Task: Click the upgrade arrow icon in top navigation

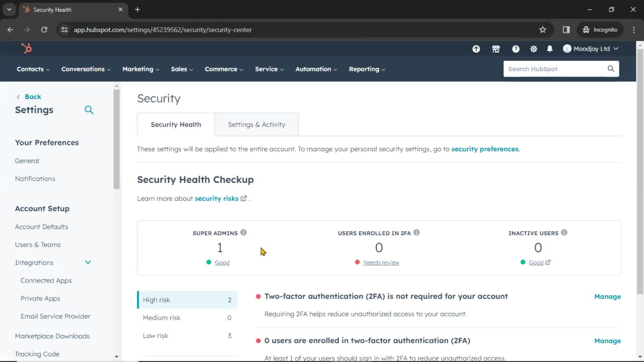Action: click(476, 49)
